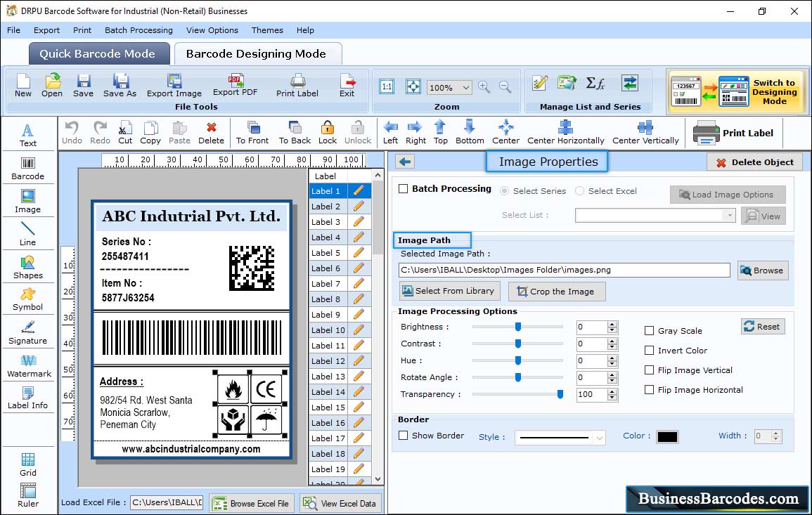Toggle the Ruler option

pyautogui.click(x=28, y=495)
